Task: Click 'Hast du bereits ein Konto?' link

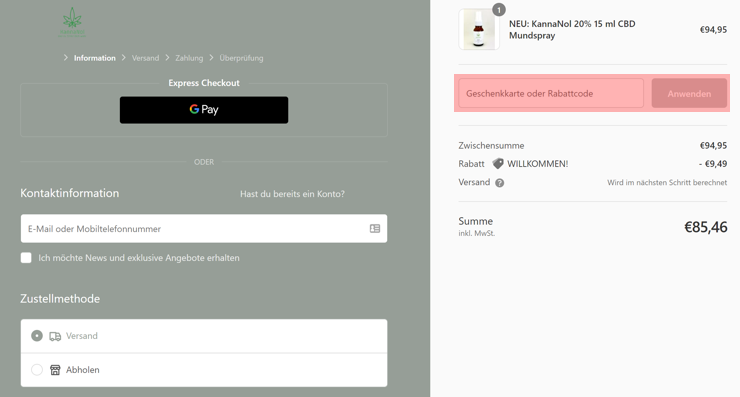Action: click(292, 194)
